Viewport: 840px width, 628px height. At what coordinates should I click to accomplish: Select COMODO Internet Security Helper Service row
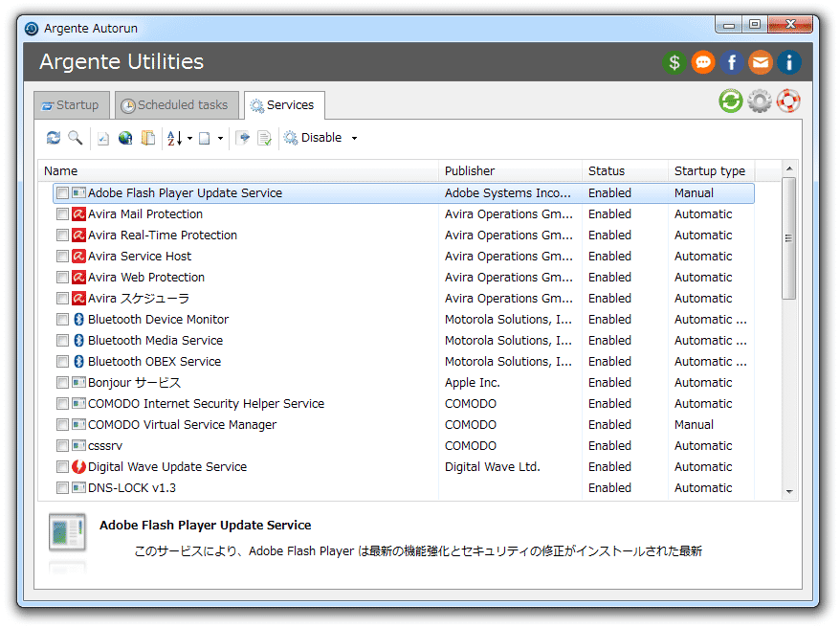404,403
